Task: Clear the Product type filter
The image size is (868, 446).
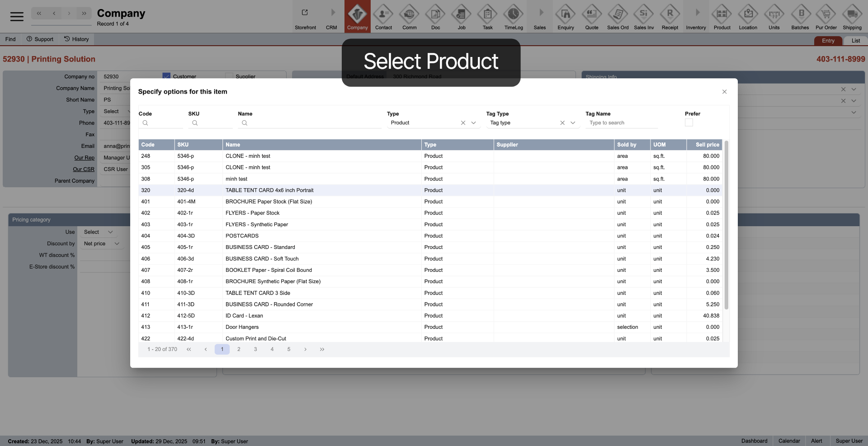Action: pos(463,123)
